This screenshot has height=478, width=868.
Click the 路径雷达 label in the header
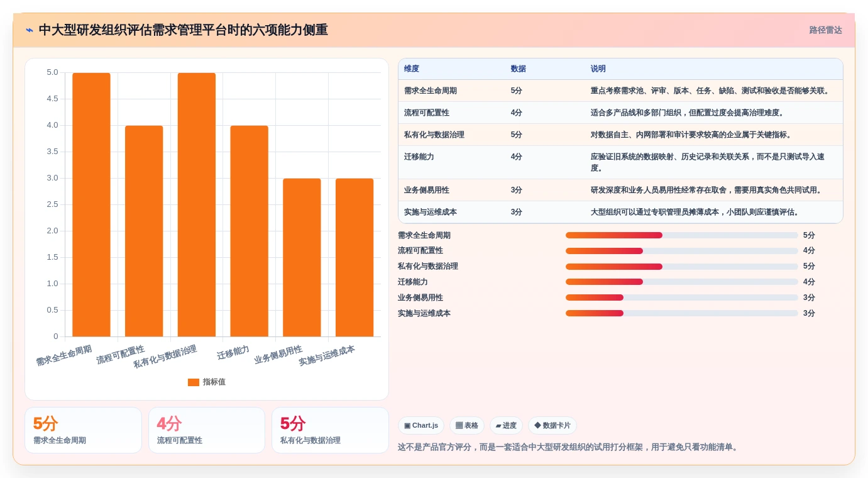(825, 30)
